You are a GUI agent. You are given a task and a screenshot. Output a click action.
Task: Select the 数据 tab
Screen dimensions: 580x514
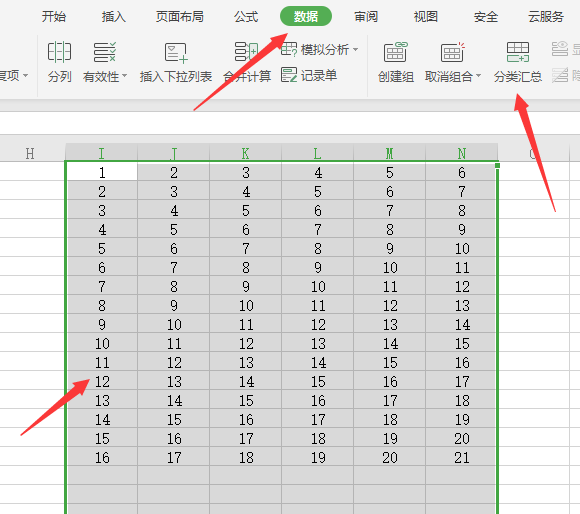(306, 16)
